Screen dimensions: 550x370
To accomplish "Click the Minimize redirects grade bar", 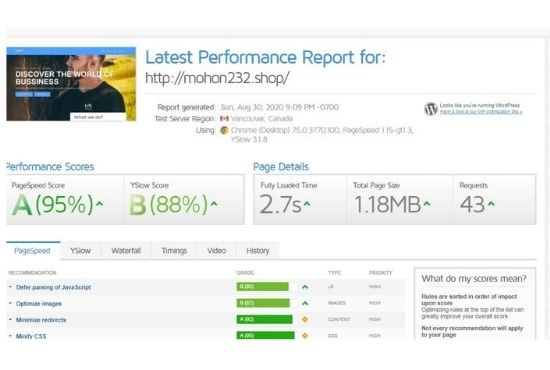I will [267, 319].
